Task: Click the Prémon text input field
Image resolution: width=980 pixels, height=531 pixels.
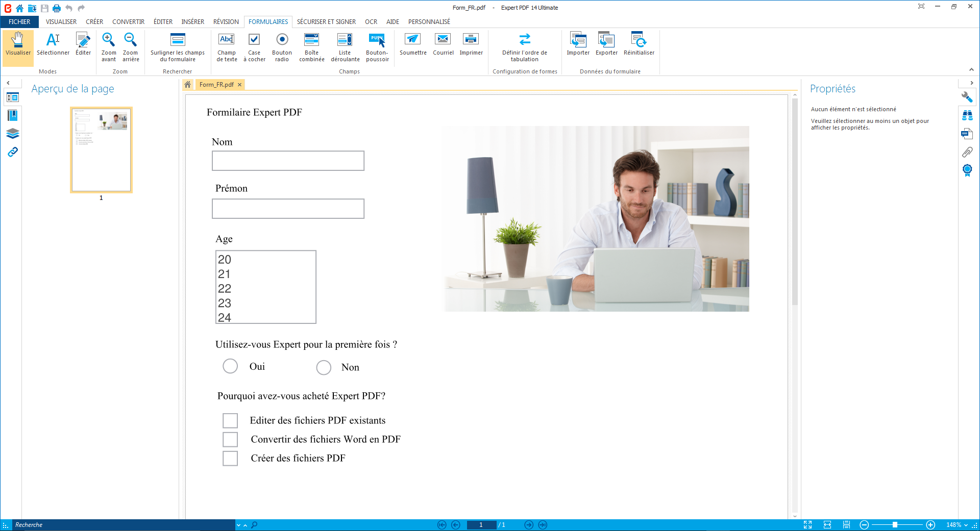Action: [288, 209]
